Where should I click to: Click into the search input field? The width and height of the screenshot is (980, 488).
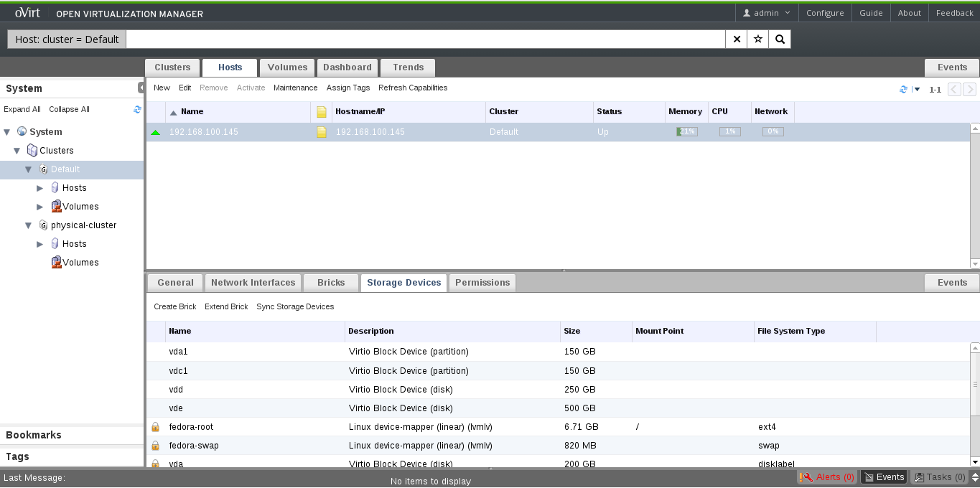point(425,39)
